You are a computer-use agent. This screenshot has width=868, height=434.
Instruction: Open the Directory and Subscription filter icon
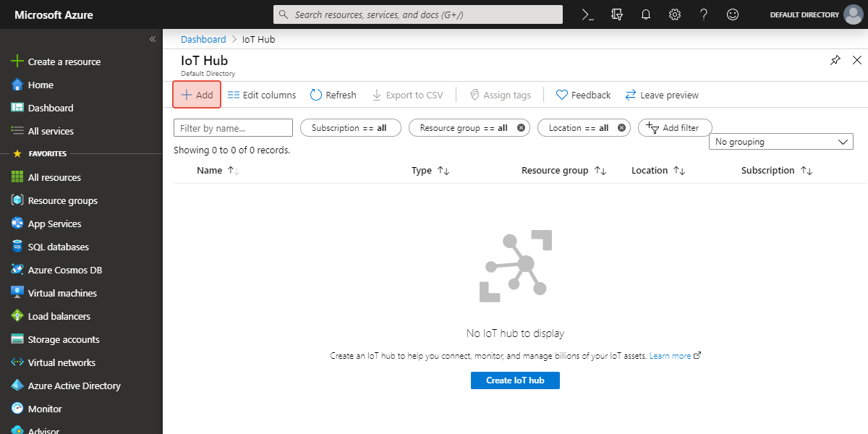616,14
